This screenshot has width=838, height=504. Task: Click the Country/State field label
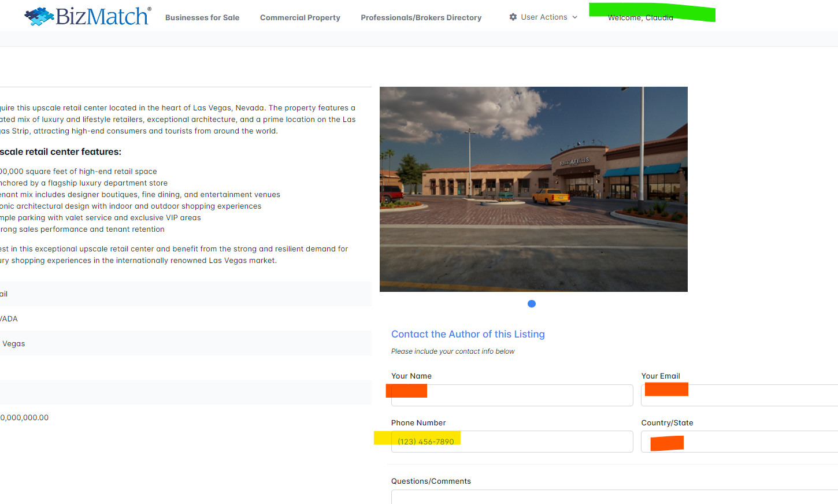(x=667, y=423)
